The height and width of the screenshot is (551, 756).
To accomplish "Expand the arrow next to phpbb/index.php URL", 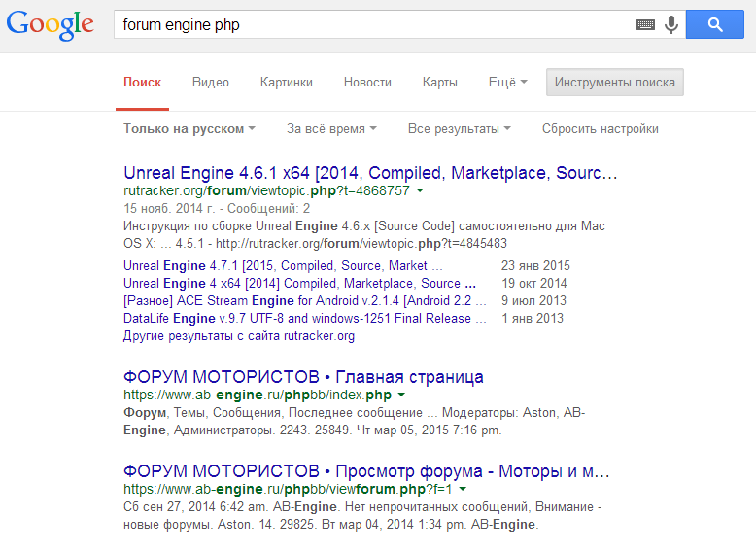I will point(401,395).
